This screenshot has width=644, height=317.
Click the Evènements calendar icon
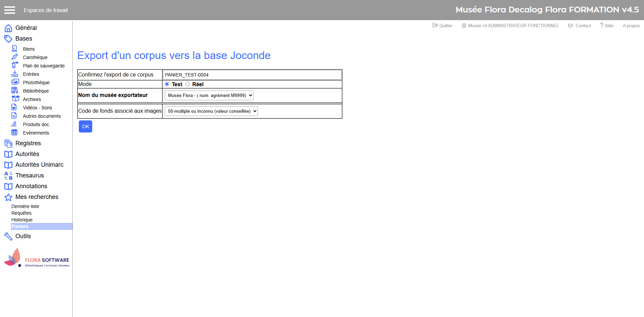point(14,132)
